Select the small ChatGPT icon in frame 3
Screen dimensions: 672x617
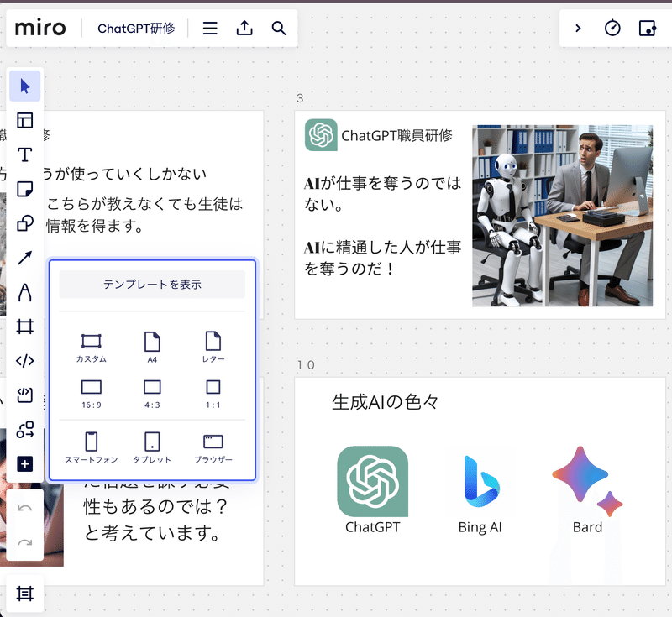tap(321, 135)
